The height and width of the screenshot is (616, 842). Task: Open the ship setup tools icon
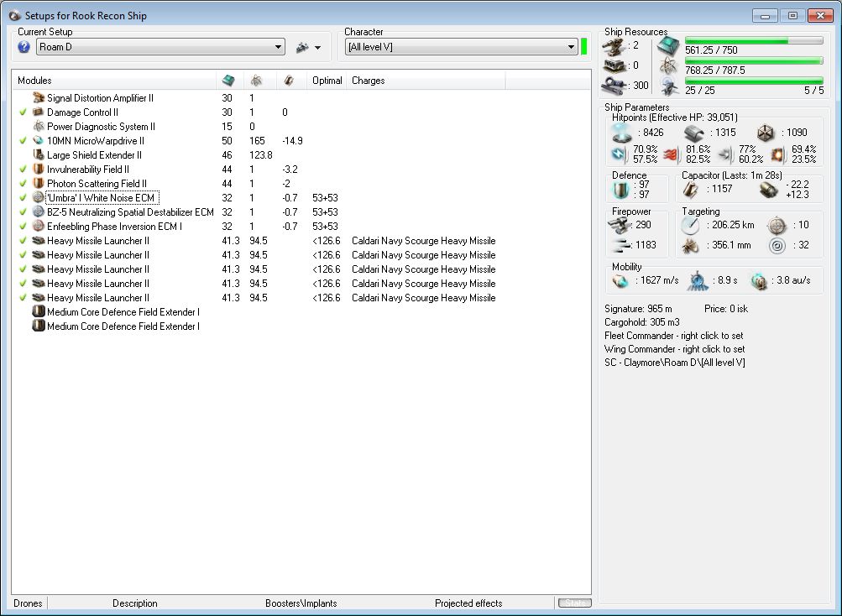pyautogui.click(x=302, y=47)
